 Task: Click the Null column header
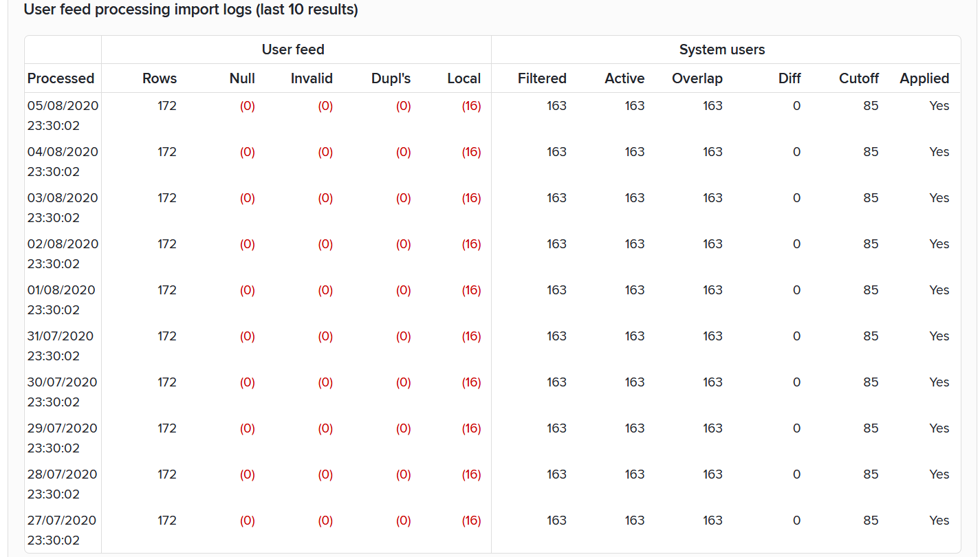(242, 78)
